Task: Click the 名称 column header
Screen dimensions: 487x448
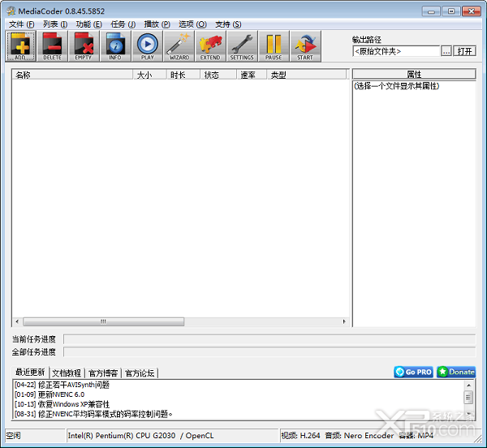Action: [x=72, y=75]
